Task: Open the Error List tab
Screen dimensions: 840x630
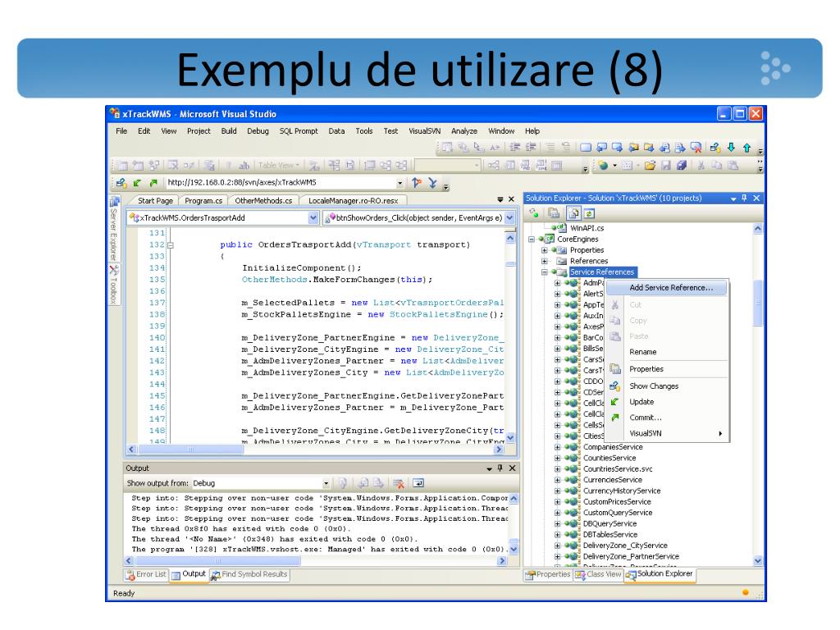Action: click(146, 574)
